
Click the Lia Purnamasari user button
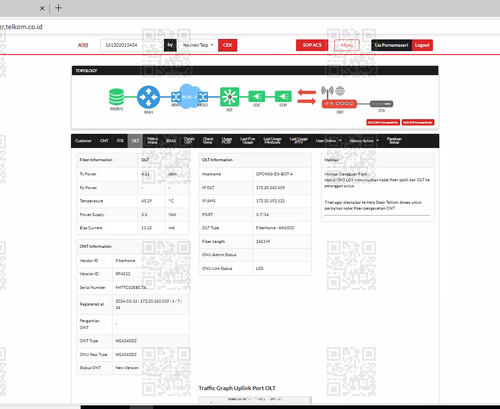392,45
